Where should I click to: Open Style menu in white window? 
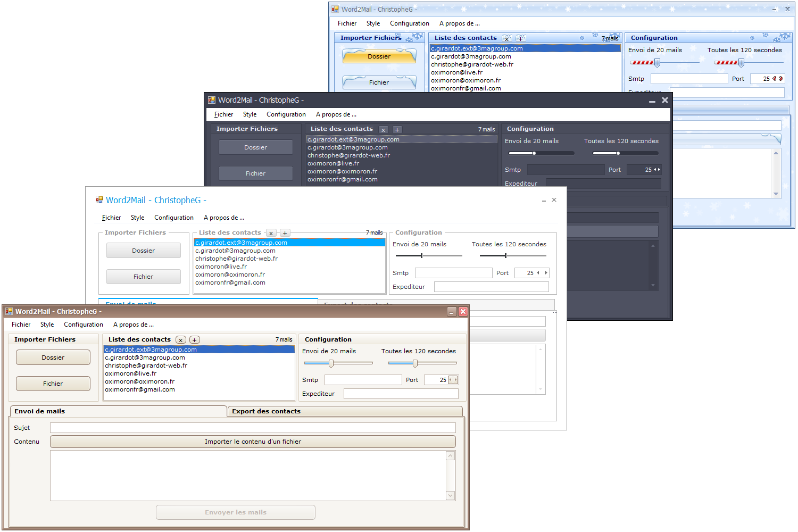click(138, 218)
